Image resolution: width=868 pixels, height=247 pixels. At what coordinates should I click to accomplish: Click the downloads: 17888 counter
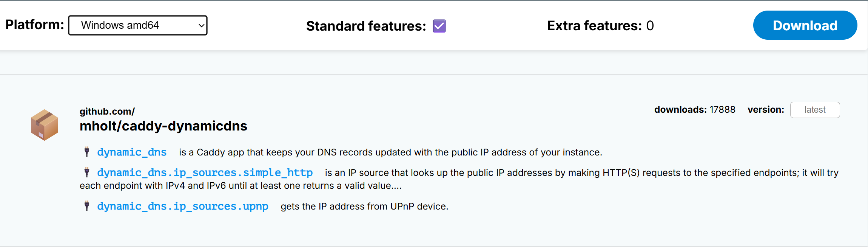pos(695,110)
